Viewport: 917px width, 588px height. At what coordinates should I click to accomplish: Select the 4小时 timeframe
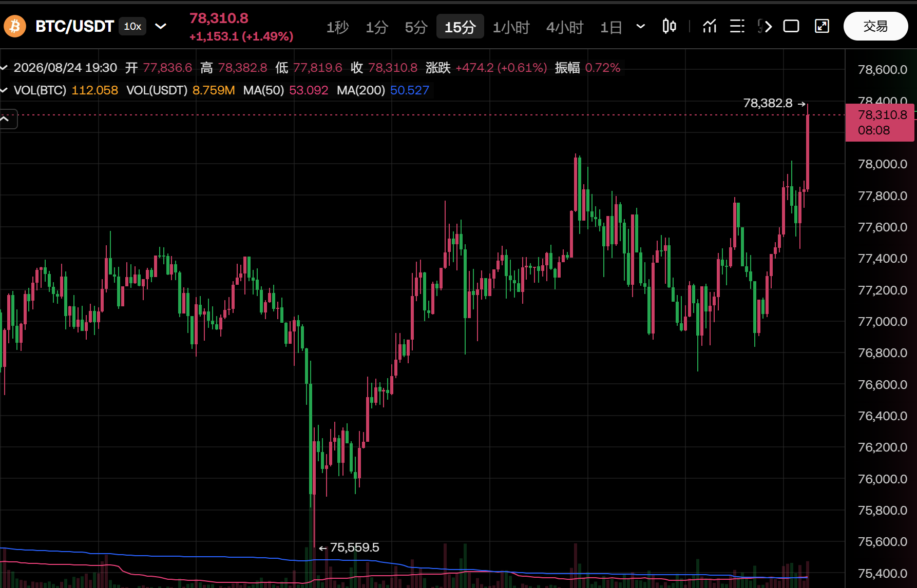[x=565, y=27]
